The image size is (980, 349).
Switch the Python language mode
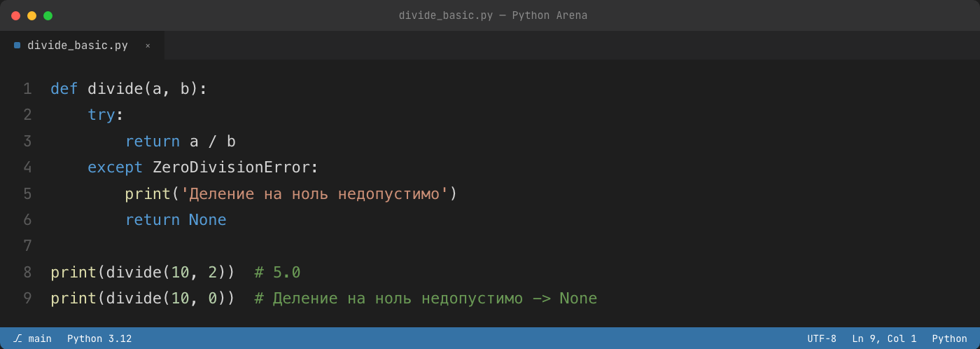pos(949,338)
